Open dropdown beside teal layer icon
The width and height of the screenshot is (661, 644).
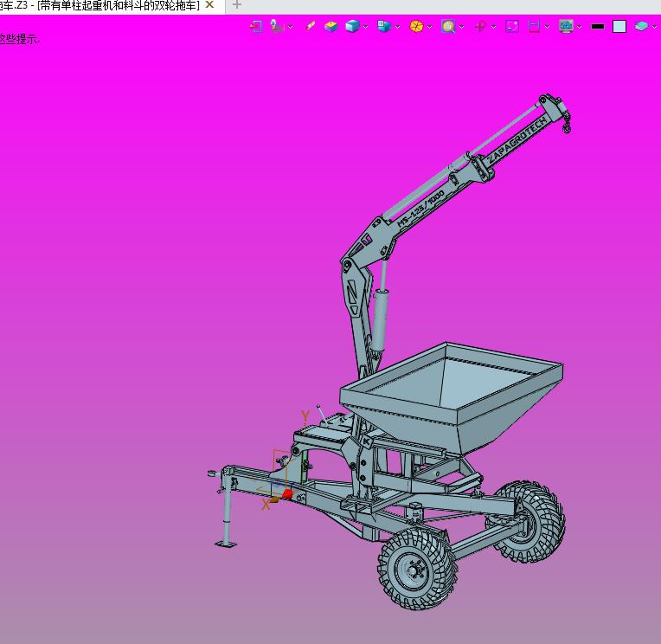click(x=654, y=27)
